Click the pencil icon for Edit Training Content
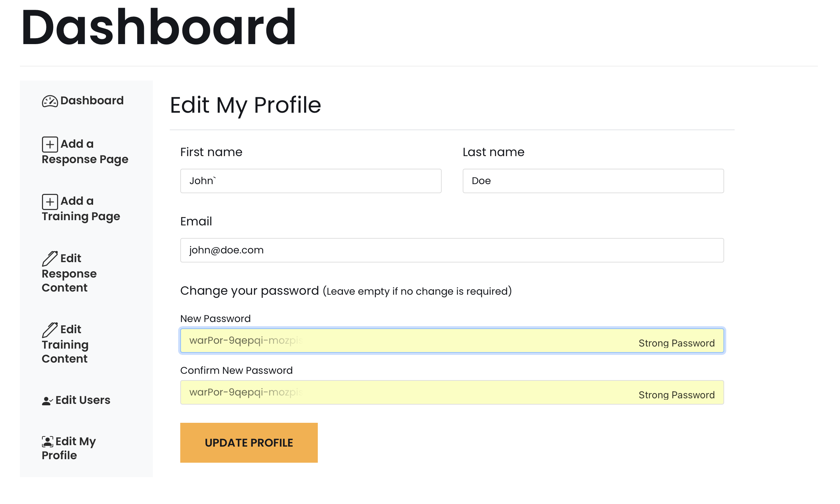840x504 pixels. click(50, 330)
